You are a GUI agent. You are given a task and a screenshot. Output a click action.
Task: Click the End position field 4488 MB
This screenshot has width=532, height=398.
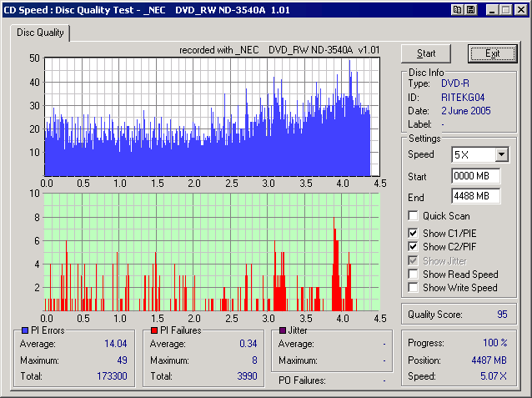475,197
